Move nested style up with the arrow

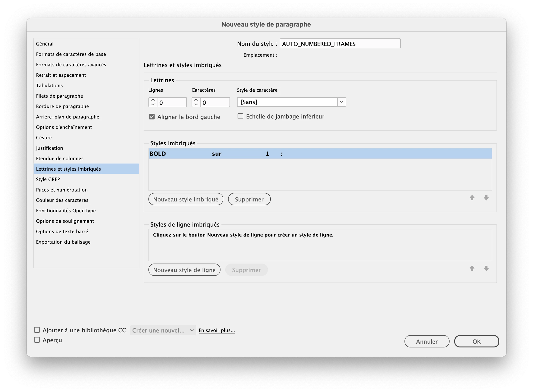[x=472, y=198]
